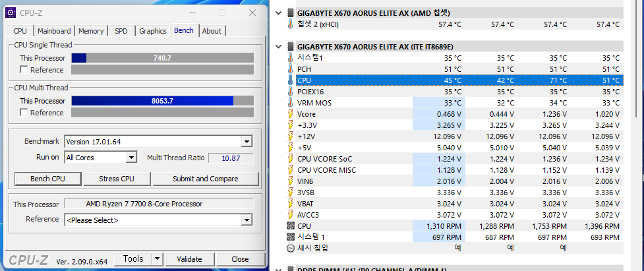Click thermometer icon of PCIEX16 row
The image size is (644, 271).
coord(291,92)
